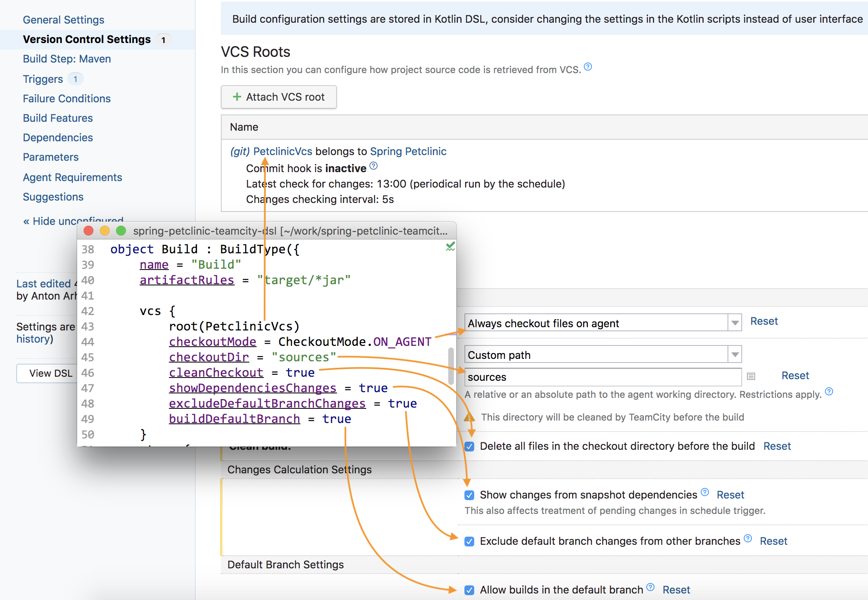The height and width of the screenshot is (600, 868).
Task: Click buildDefaultBranch in code editor
Action: 235,419
